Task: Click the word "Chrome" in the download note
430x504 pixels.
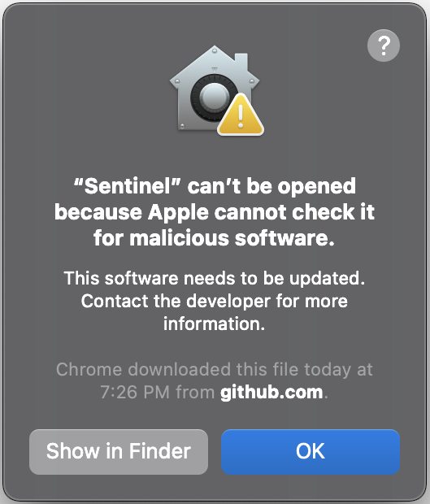Action: click(x=89, y=370)
